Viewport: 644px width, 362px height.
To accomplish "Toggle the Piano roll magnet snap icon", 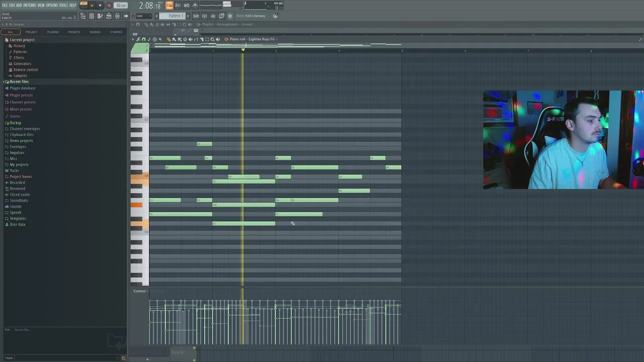I will [143, 39].
